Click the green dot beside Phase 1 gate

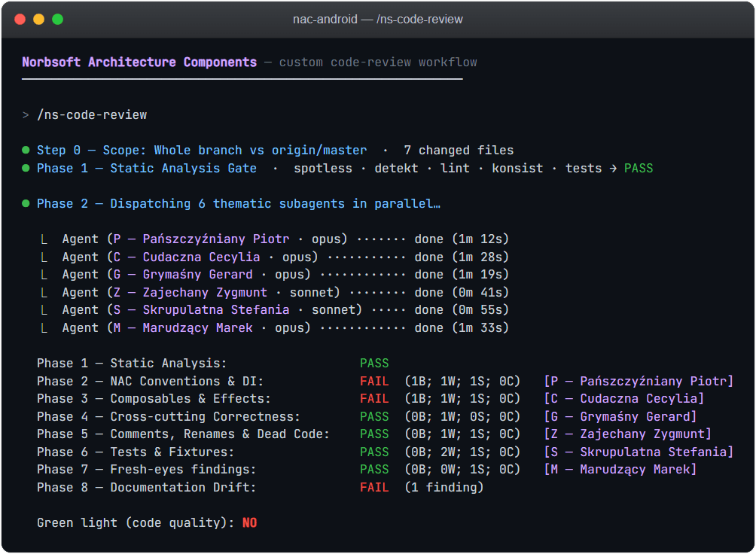point(26,169)
